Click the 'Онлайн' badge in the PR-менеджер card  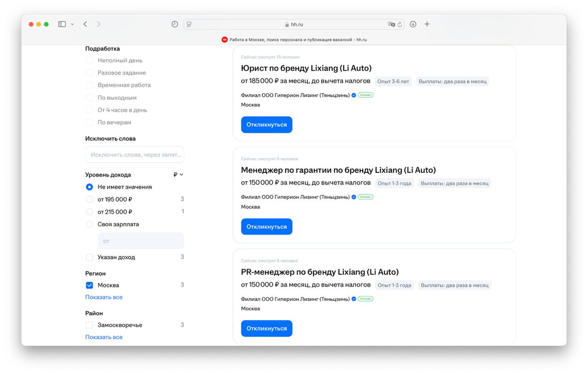coord(366,299)
